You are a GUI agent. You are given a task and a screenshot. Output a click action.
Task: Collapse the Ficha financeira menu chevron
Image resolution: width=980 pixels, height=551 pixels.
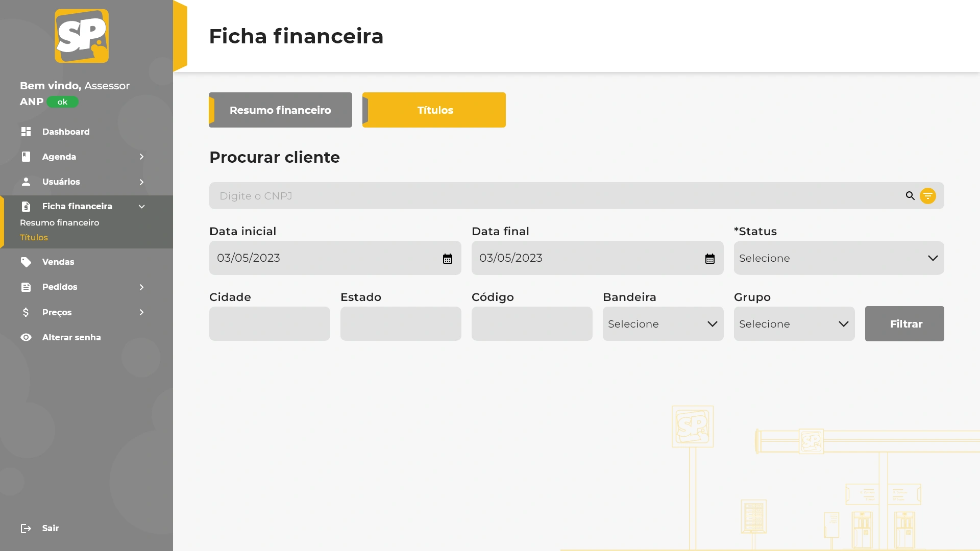142,207
